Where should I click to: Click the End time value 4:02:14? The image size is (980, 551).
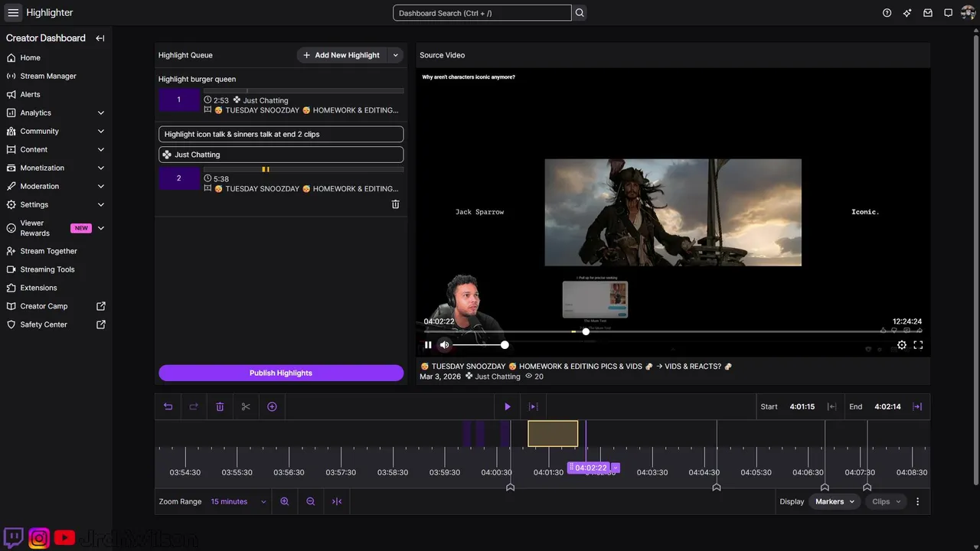point(887,406)
